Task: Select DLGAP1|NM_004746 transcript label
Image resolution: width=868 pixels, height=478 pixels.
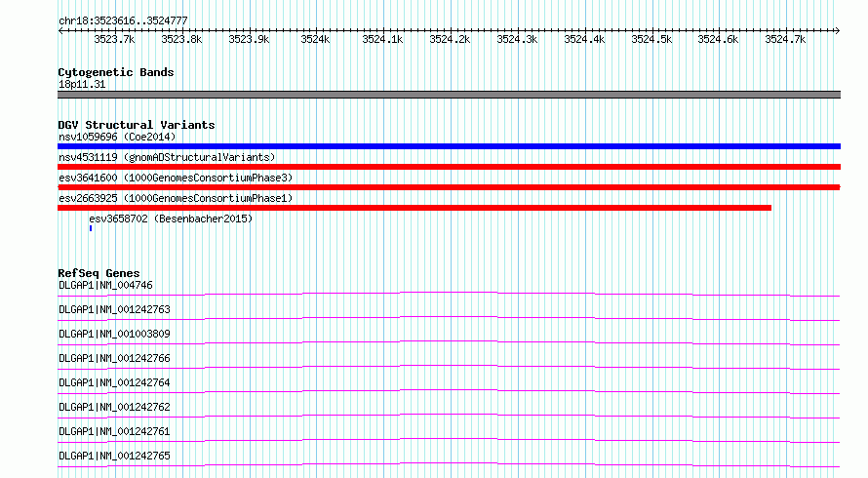Action: [x=105, y=285]
